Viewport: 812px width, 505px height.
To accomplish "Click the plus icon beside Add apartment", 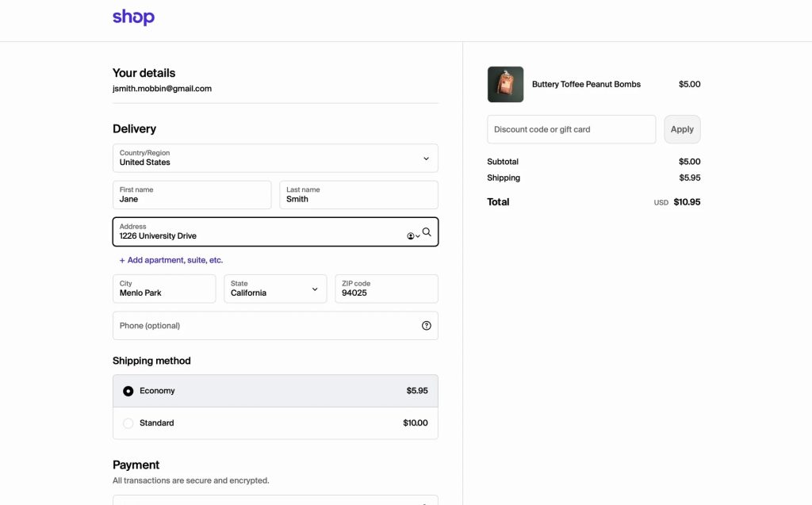I will [x=122, y=261].
